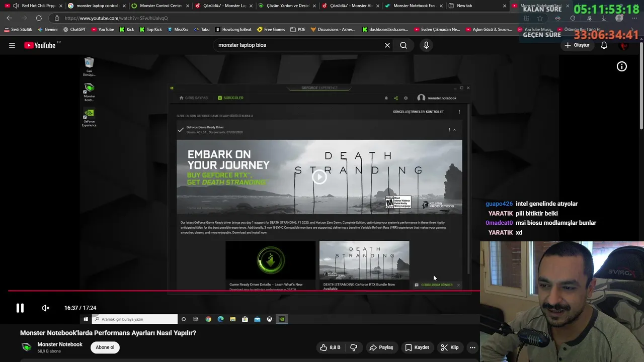Open the Gemini bookmark

tap(48, 30)
